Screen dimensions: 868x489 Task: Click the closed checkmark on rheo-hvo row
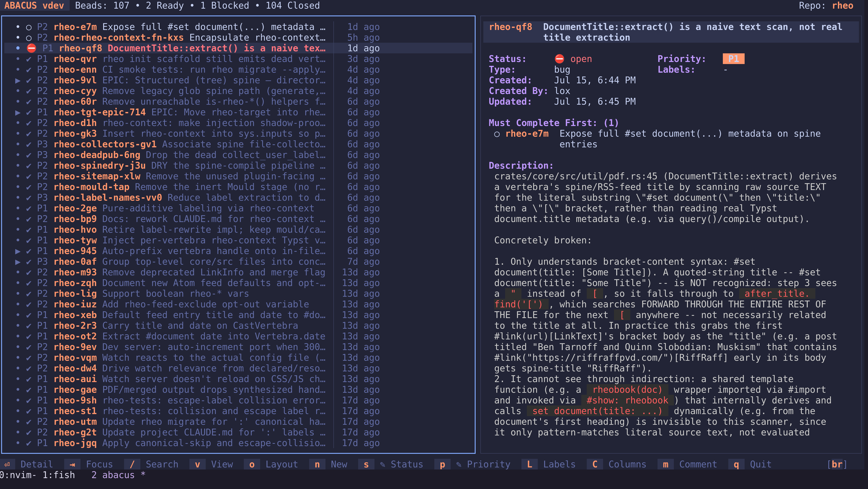click(x=29, y=230)
